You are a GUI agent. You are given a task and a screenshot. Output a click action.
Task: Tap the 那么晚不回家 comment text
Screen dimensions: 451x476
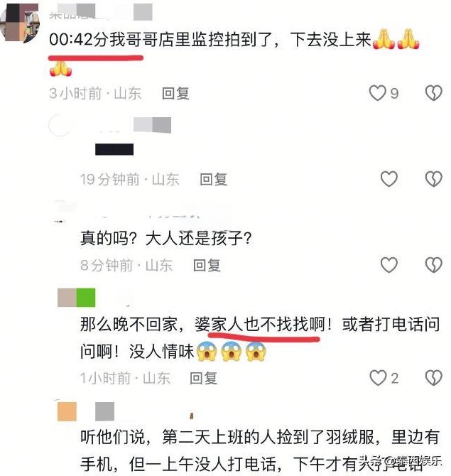(x=260, y=338)
